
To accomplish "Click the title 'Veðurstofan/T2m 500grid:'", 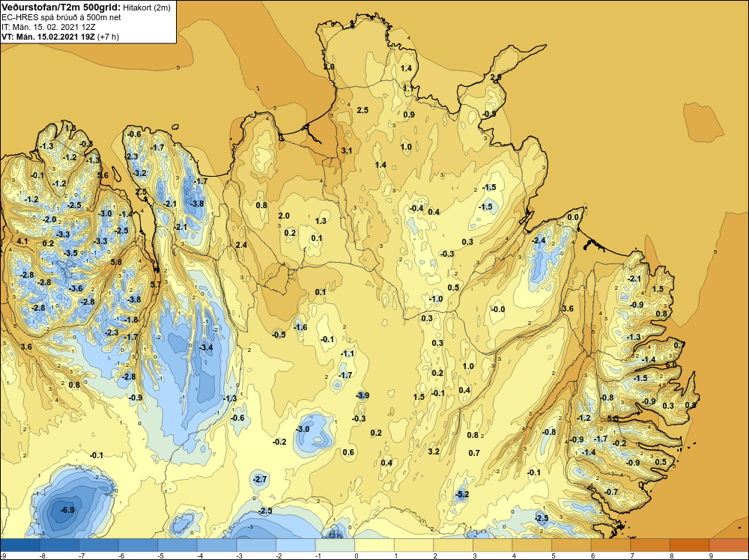I will (x=61, y=7).
